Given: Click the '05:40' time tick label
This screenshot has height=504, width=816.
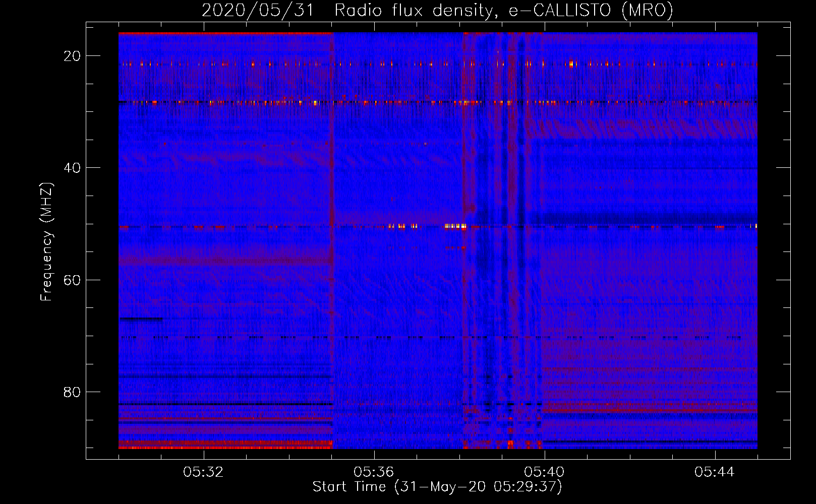Looking at the screenshot, I should coord(544,472).
